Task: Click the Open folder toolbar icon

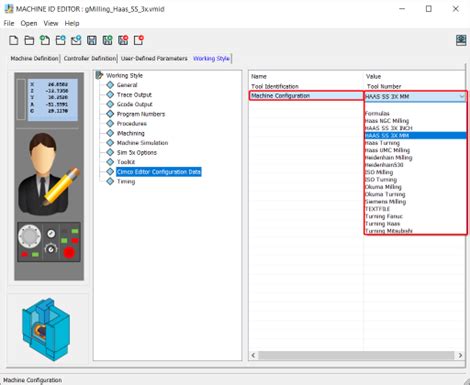Action: click(x=29, y=40)
